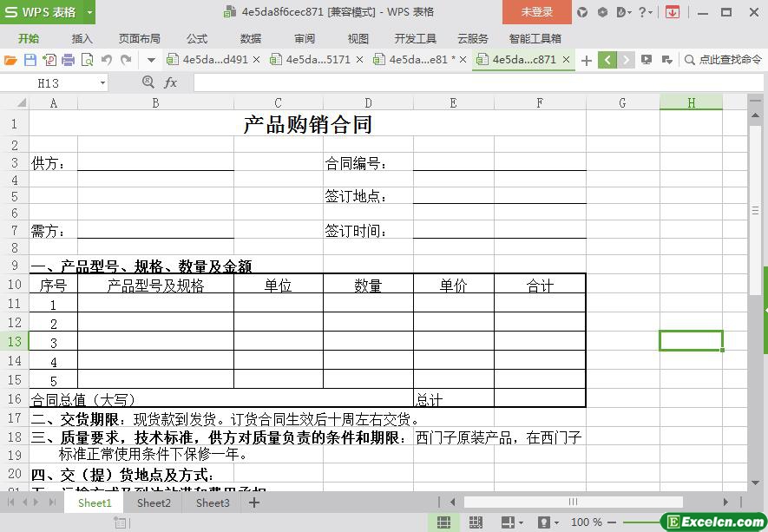Screen dimensions: 768x532
Task: Switch to page break preview view
Action: 476,522
